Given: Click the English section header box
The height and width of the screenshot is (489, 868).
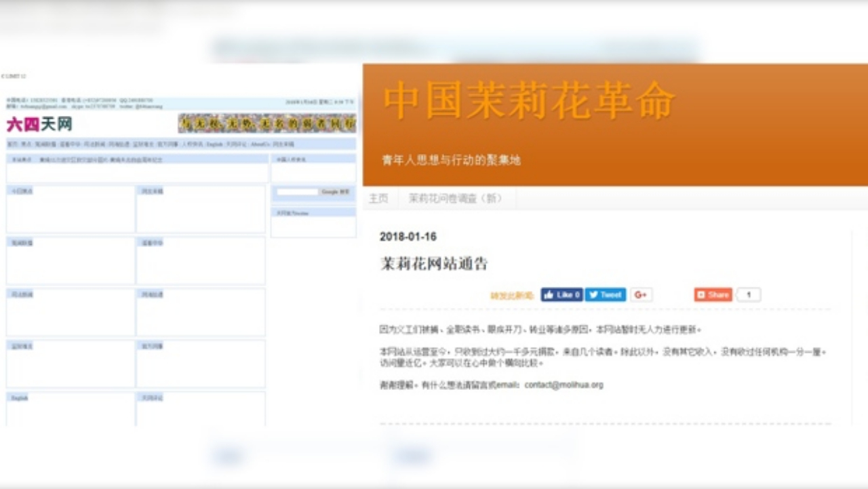Looking at the screenshot, I should pyautogui.click(x=19, y=398).
